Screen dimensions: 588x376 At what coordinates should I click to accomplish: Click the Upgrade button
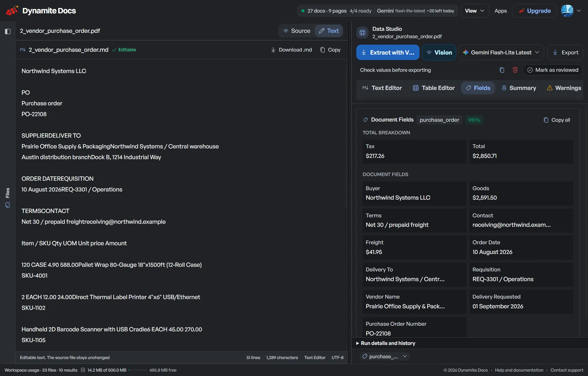tap(535, 11)
